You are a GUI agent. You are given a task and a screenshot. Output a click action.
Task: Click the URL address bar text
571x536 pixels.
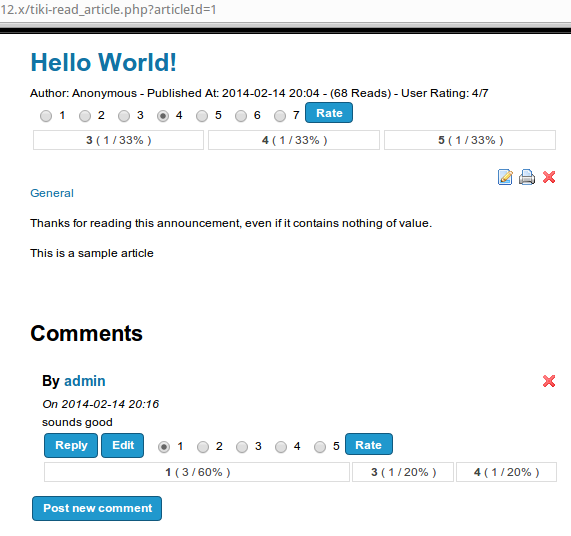click(108, 9)
